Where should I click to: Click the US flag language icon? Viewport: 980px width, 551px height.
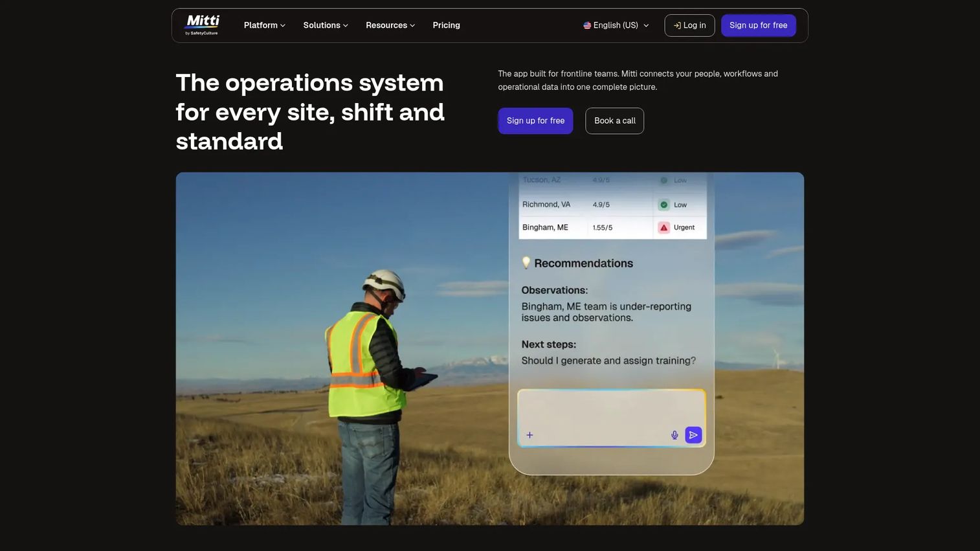tap(587, 25)
